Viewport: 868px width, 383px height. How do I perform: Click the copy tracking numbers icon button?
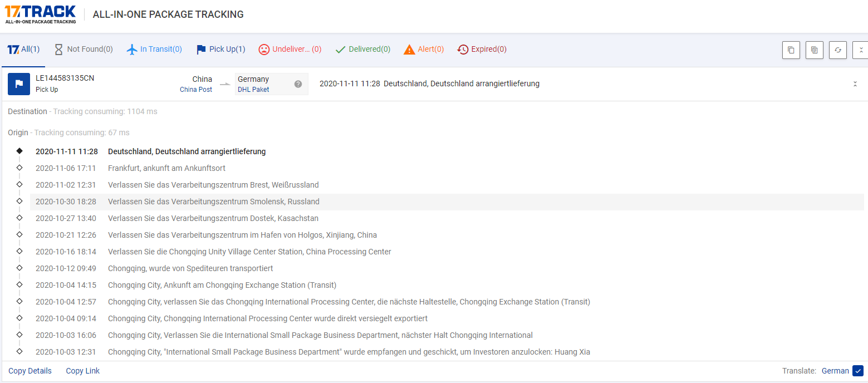point(791,50)
